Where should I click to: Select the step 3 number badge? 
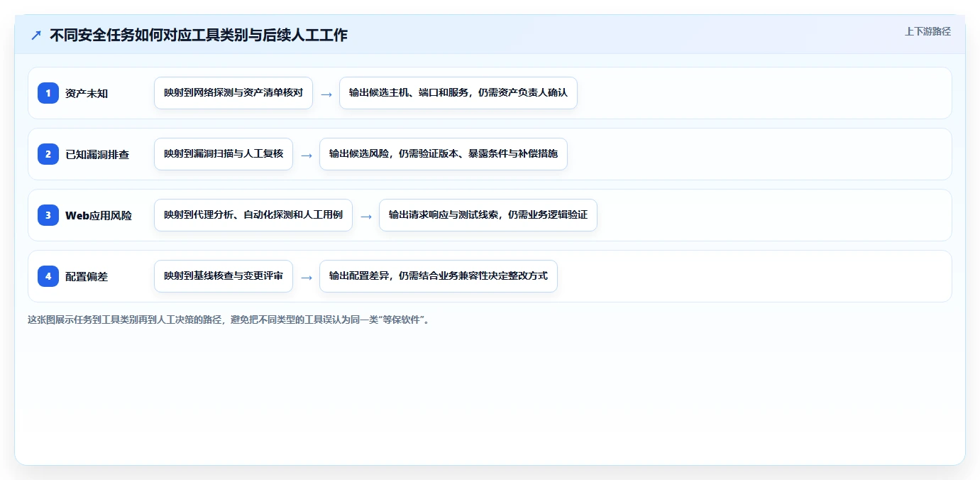[48, 215]
